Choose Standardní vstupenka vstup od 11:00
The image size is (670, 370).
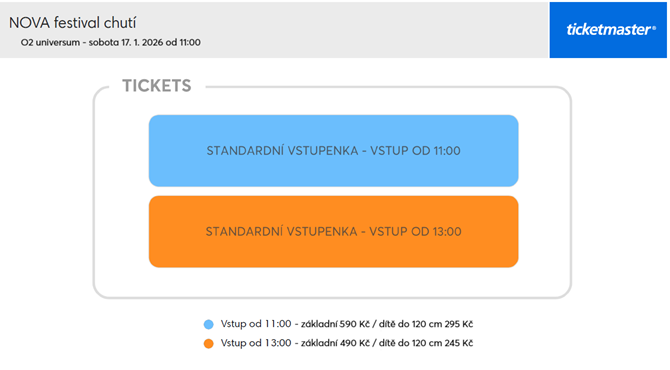(x=333, y=150)
